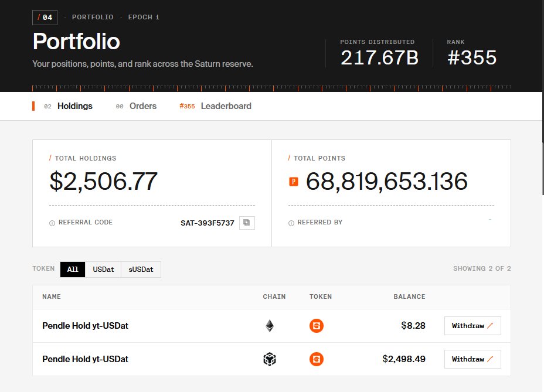Click the BNB chain icon in $2,498.49 row
Viewport: 544px width, 392px height.
(270, 359)
